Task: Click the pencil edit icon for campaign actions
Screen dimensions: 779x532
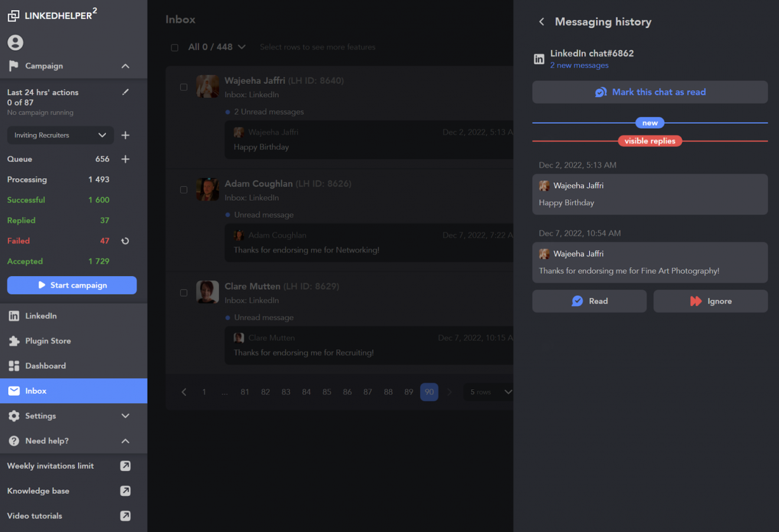Action: coord(125,92)
